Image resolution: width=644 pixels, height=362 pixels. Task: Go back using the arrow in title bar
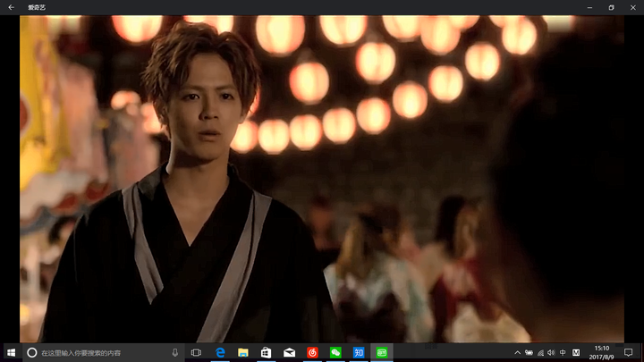(11, 7)
